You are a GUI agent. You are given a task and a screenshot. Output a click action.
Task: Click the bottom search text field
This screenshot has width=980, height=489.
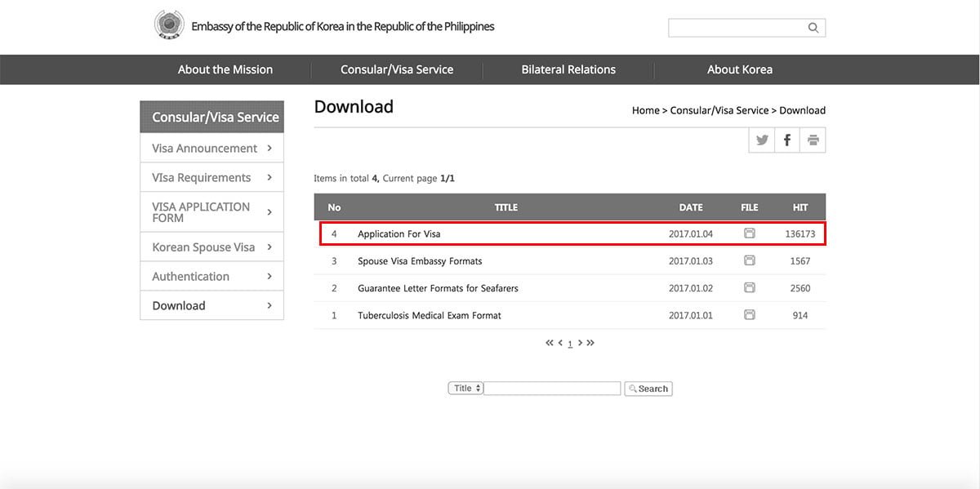point(552,389)
